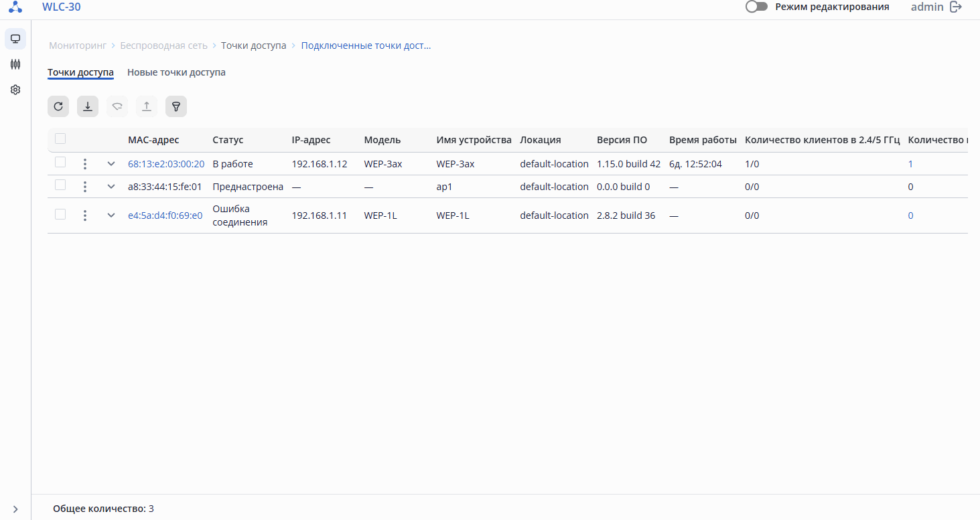The height and width of the screenshot is (520, 980).
Task: Expand the a8:33:44:15:fe:01 row chevron
Action: point(111,187)
